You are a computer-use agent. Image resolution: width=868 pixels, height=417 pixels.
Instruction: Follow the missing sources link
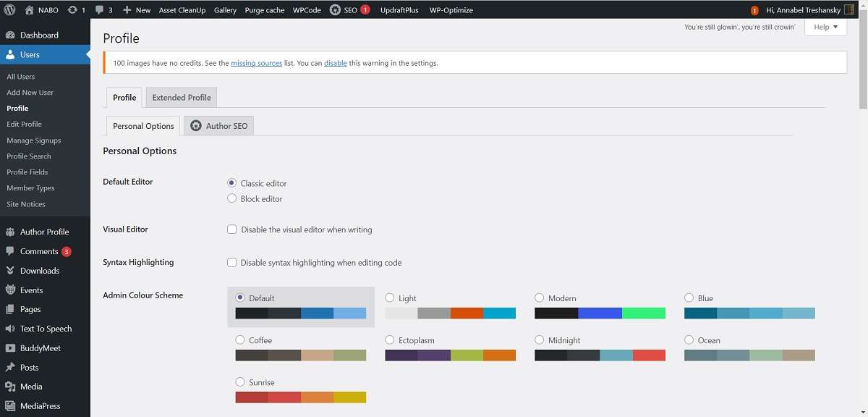(256, 63)
